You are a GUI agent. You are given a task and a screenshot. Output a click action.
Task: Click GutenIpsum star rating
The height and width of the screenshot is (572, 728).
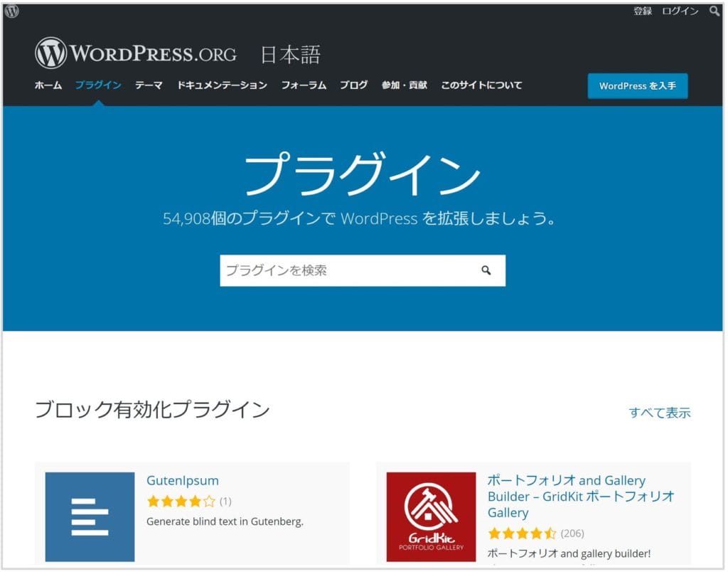pos(181,502)
